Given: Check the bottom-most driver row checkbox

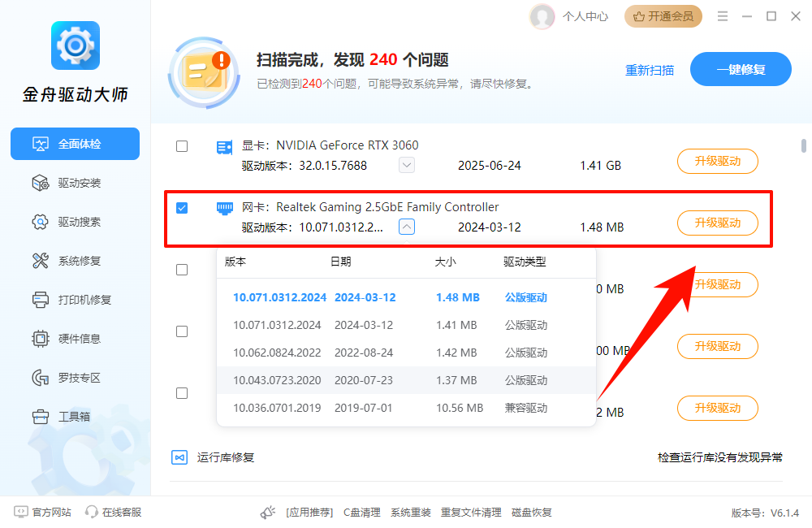Looking at the screenshot, I should pyautogui.click(x=182, y=392).
